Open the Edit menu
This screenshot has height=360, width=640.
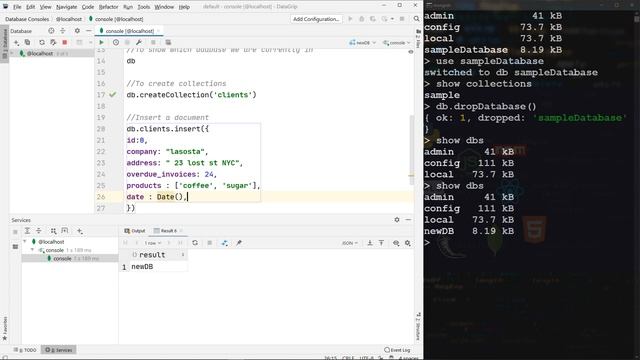point(31,7)
